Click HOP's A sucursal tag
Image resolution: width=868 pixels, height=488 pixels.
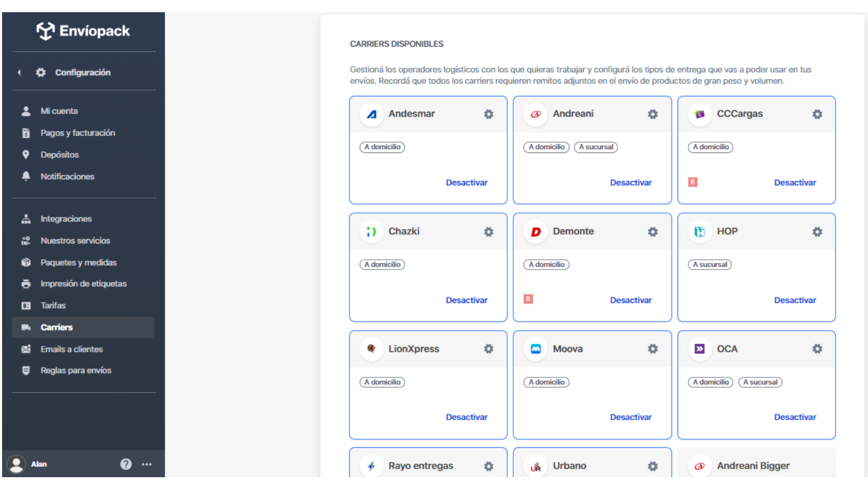710,265
